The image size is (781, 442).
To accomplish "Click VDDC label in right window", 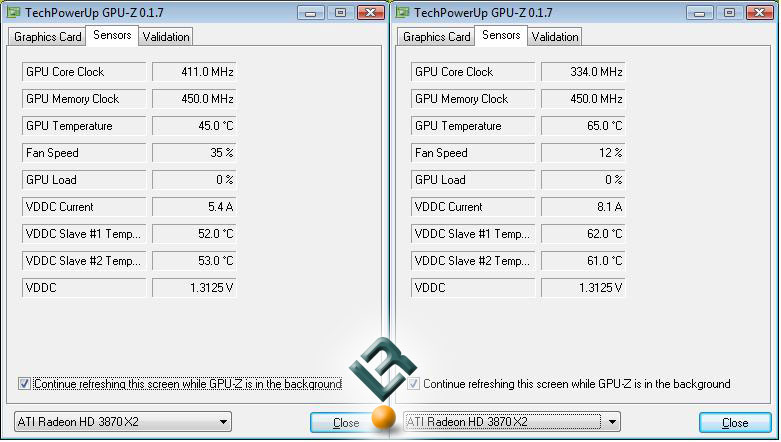I will tap(473, 288).
